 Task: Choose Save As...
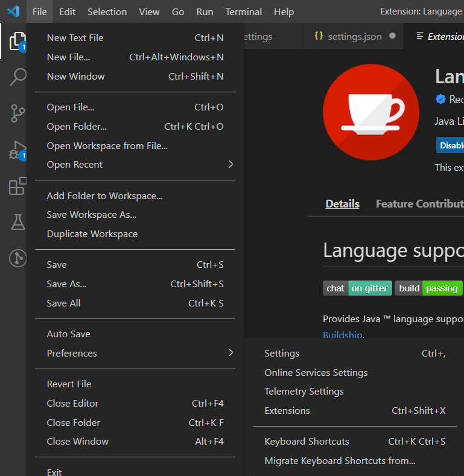[x=135, y=284]
